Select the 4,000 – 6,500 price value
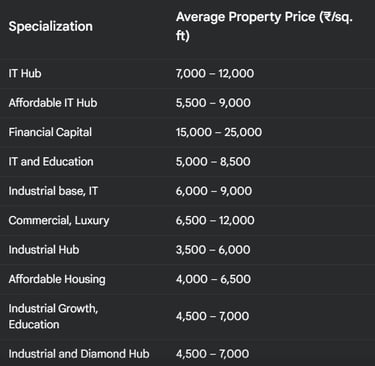The image size is (375, 366). coord(214,279)
